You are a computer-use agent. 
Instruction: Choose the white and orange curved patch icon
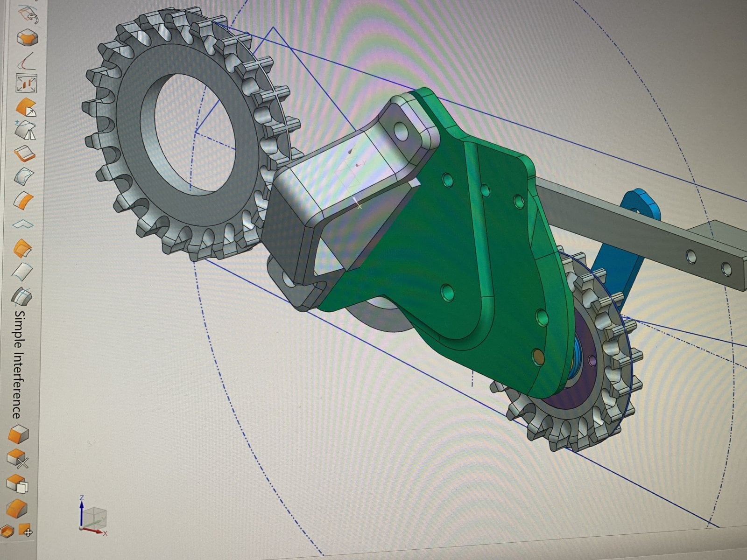pyautogui.click(x=24, y=200)
